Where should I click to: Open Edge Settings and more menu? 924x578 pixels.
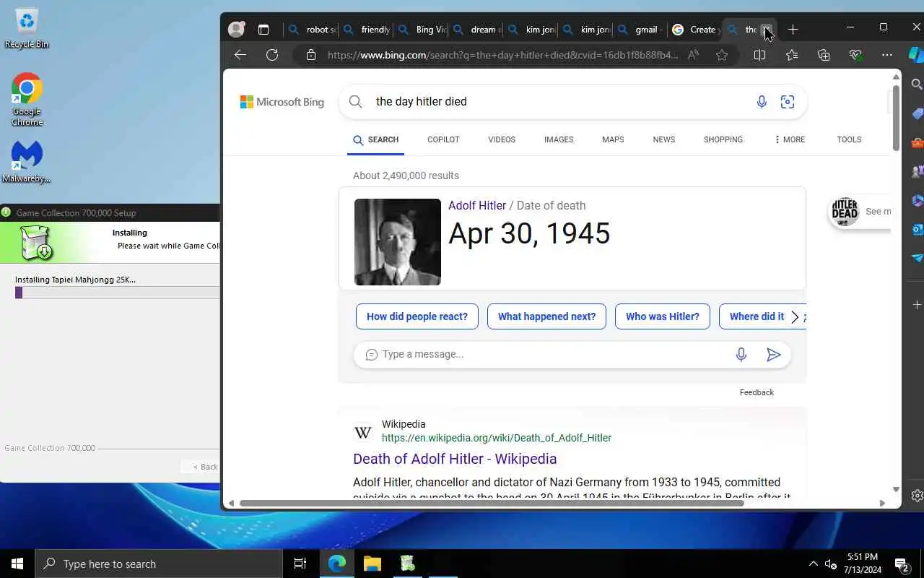pyautogui.click(x=887, y=55)
